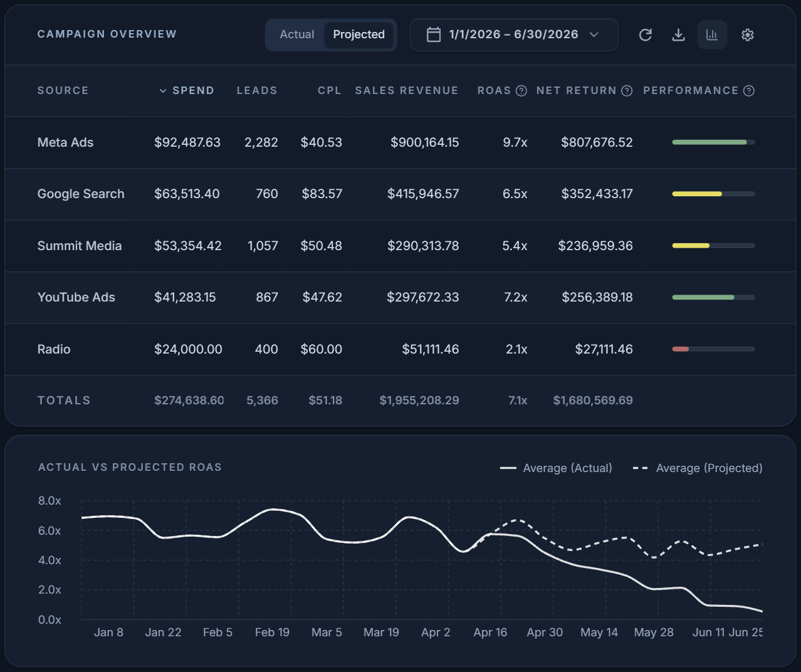This screenshot has width=801, height=672.
Task: Click the Net Return help icon
Action: tap(627, 91)
